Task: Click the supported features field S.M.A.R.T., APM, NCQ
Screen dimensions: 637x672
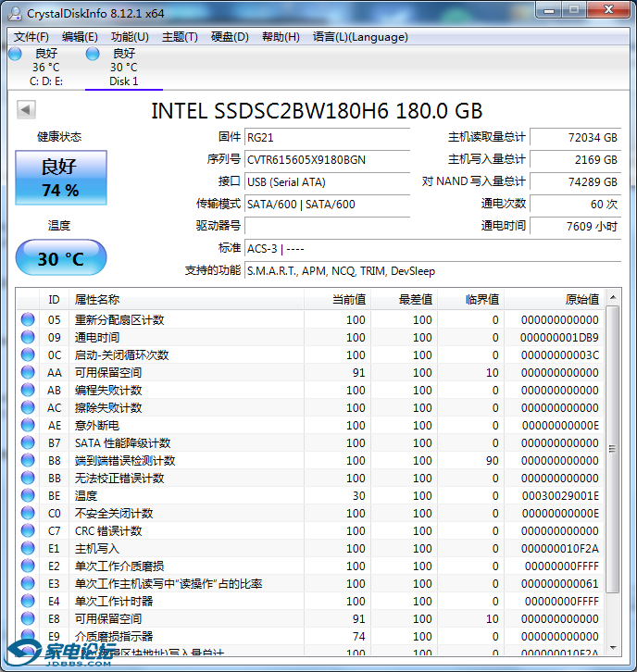Action: coord(433,271)
